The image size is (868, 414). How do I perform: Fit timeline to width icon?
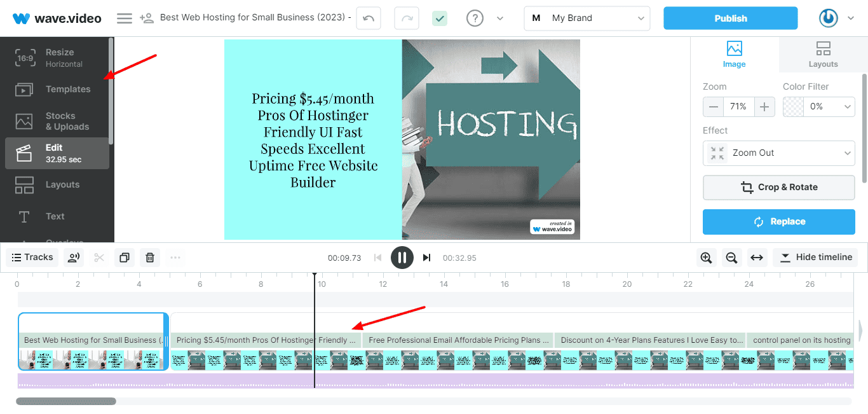point(757,258)
